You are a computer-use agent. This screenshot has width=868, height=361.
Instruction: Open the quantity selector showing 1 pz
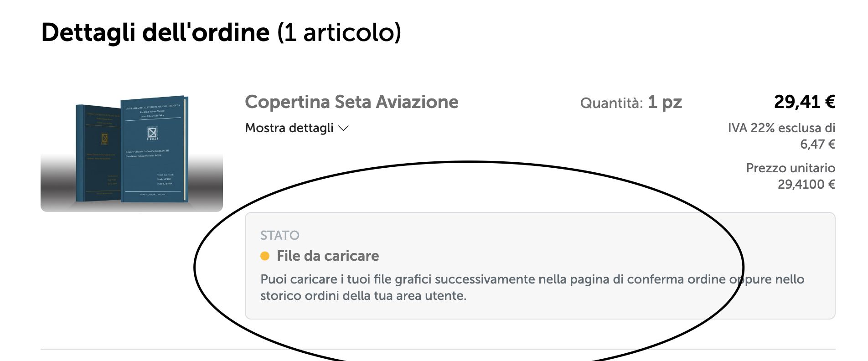coord(664,102)
